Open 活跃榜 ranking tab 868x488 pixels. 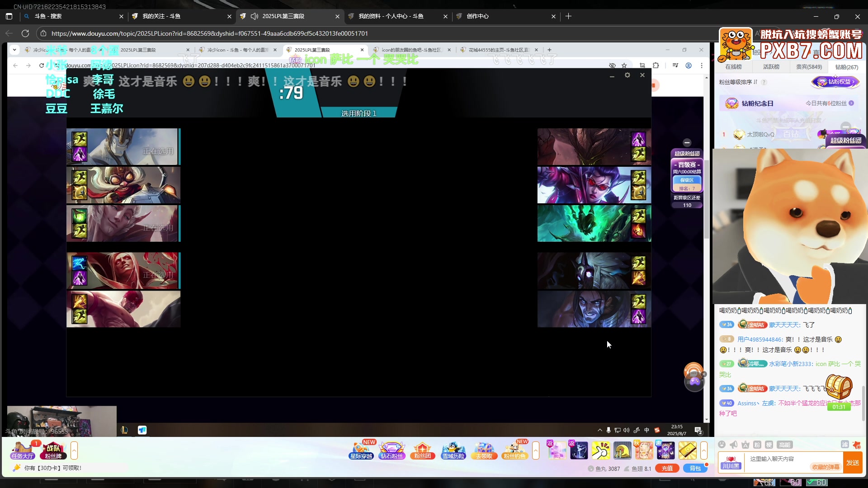pyautogui.click(x=771, y=67)
